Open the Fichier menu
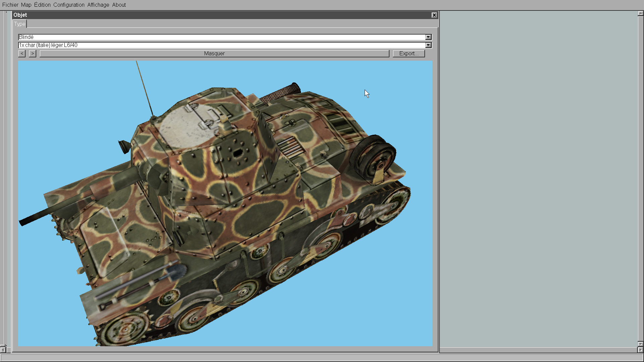 [x=10, y=5]
